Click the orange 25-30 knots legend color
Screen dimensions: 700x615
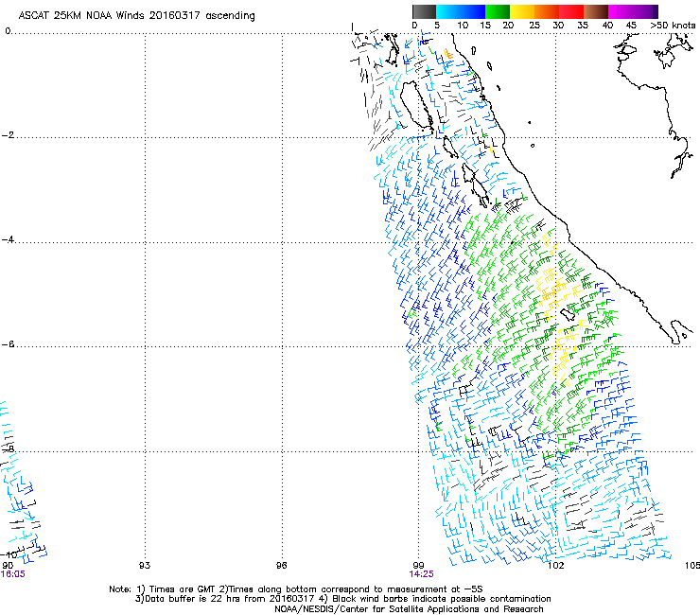tap(547, 11)
